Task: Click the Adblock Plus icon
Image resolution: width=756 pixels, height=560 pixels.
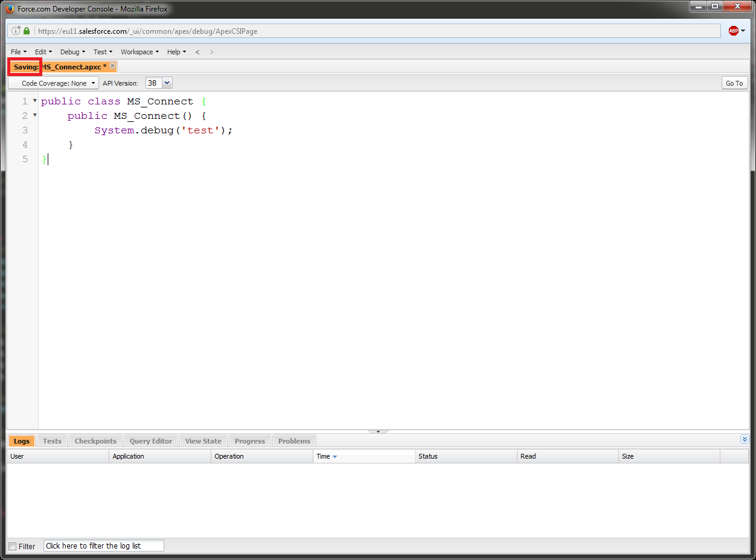Action: click(x=733, y=31)
